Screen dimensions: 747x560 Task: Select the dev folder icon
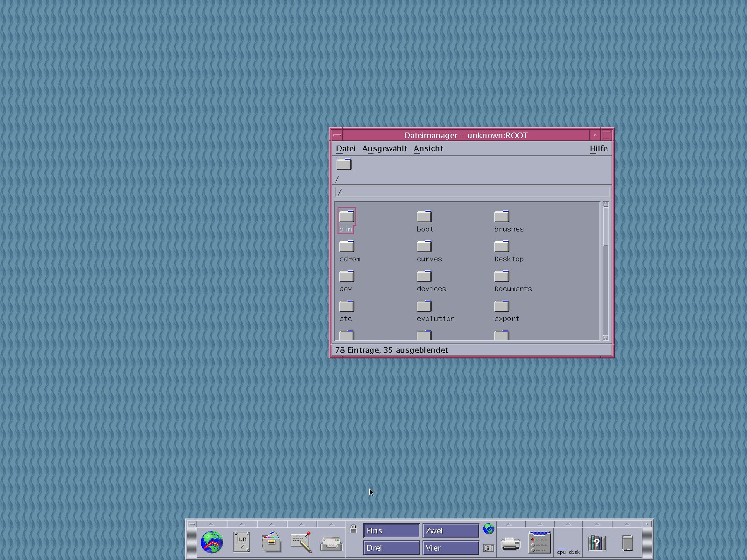[x=347, y=276]
